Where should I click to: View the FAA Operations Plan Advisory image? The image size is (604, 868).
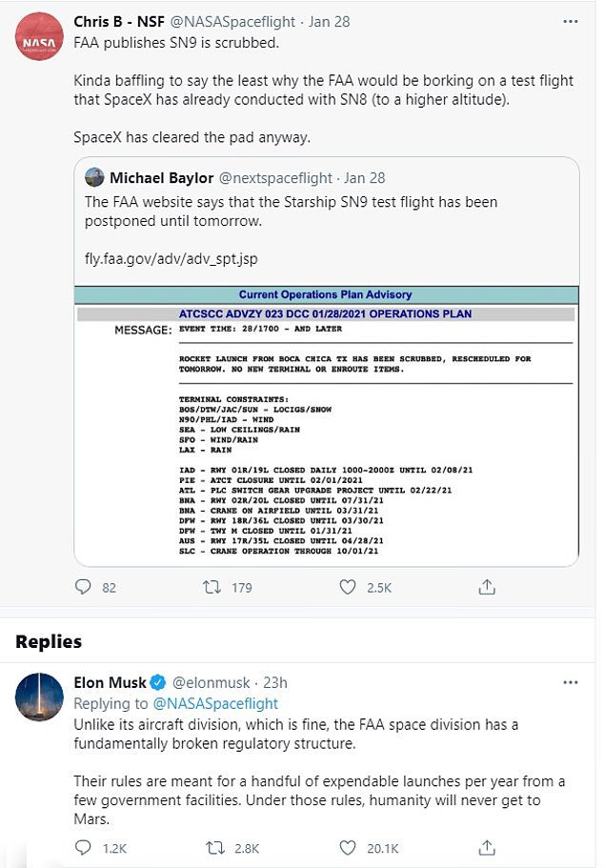coord(326,422)
